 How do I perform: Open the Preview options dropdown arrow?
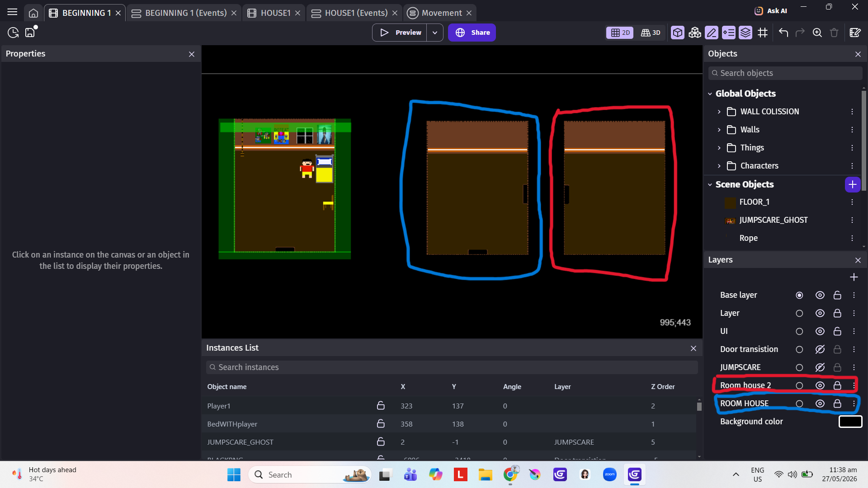435,33
